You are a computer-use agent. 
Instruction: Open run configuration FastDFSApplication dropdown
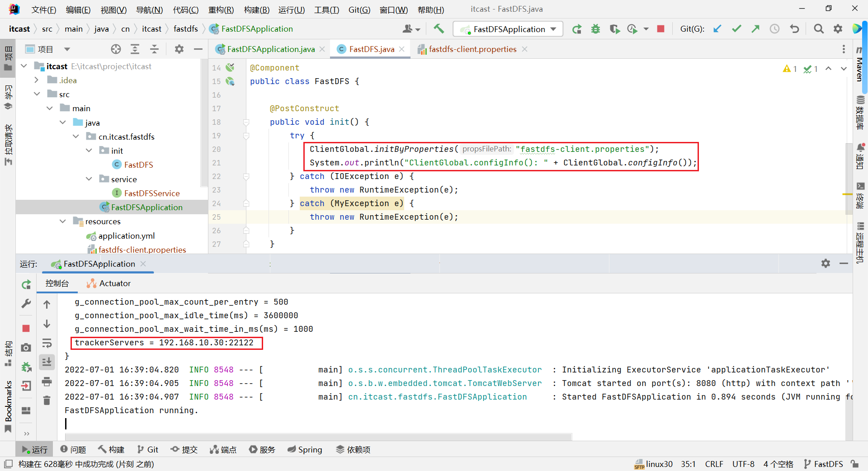coord(508,29)
